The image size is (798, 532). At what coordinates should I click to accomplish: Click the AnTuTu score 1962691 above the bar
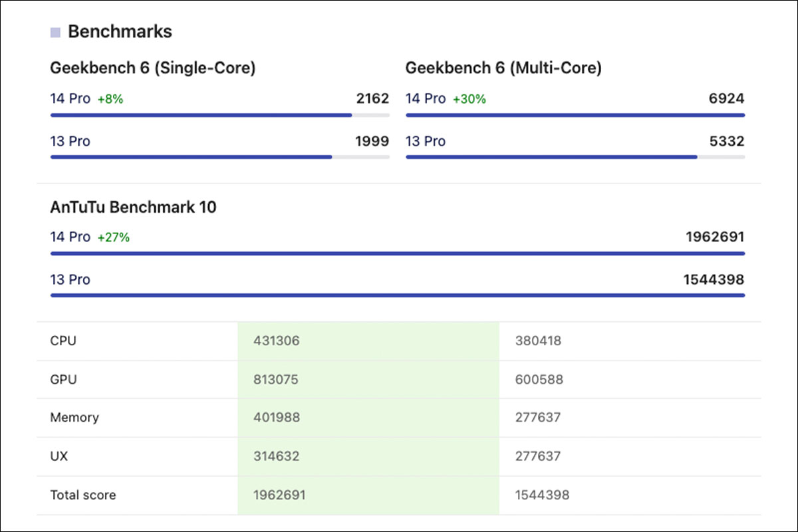point(715,237)
